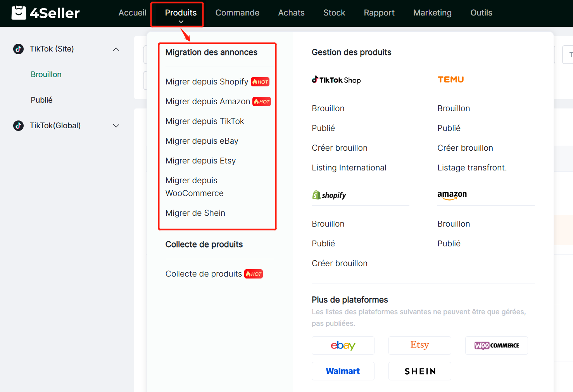This screenshot has width=573, height=392.
Task: Click the TikTok (Site) sidebar icon
Action: (18, 49)
